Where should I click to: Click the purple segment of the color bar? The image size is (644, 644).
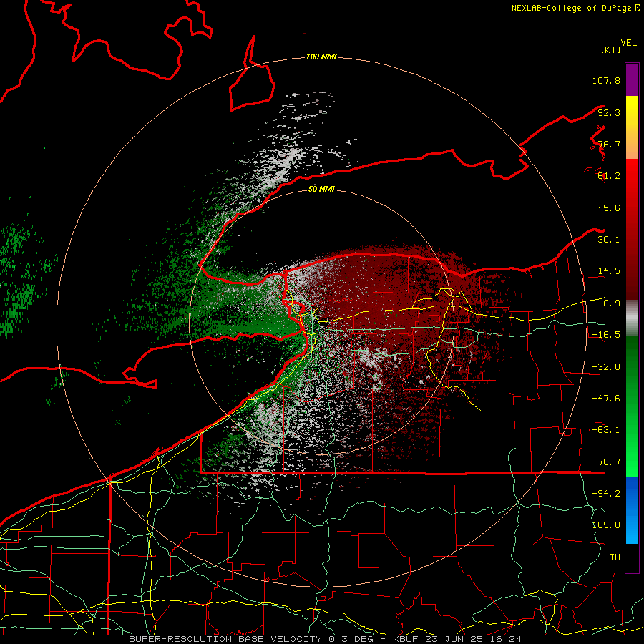pos(632,79)
